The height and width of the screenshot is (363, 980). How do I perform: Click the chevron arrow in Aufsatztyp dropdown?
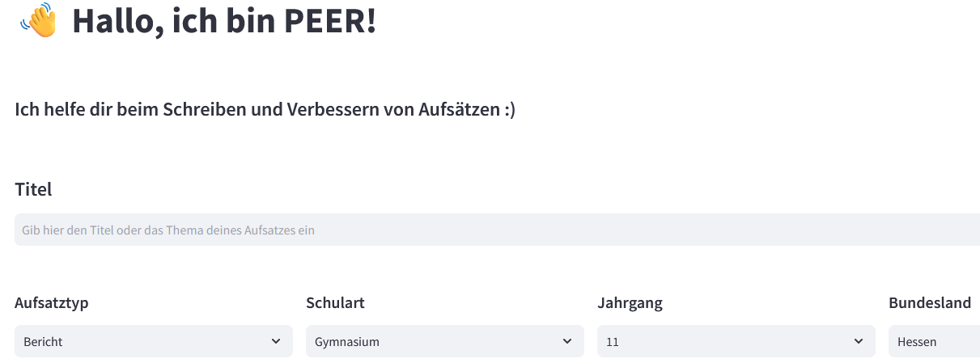(x=276, y=341)
